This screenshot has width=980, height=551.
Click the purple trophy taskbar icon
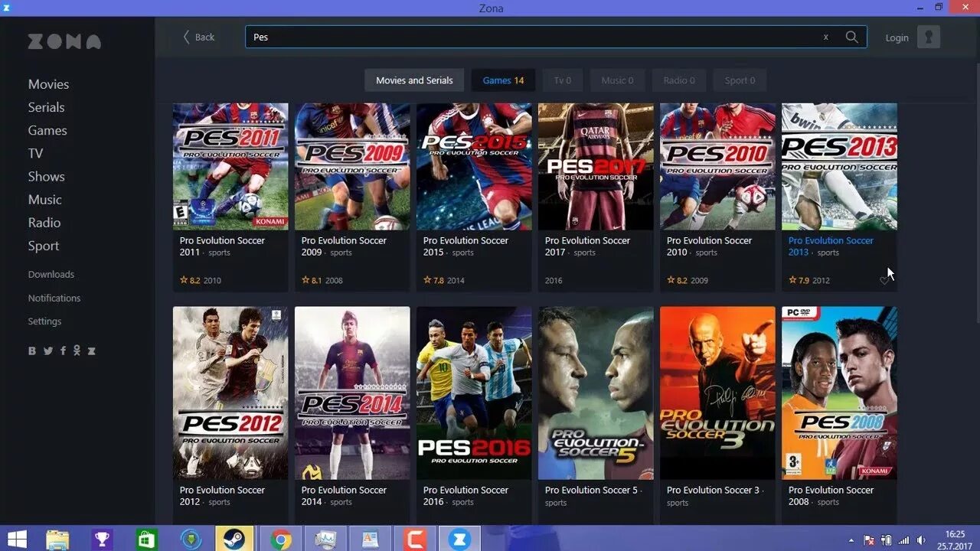(102, 540)
